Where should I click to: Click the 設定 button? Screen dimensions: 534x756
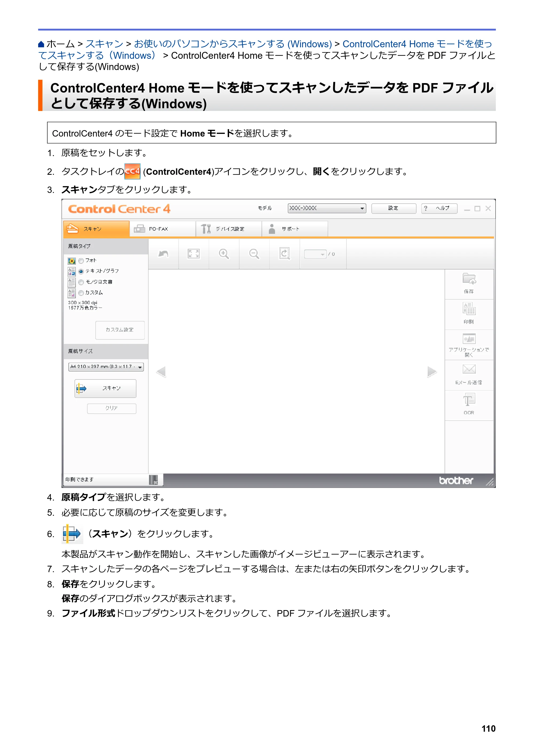(394, 208)
